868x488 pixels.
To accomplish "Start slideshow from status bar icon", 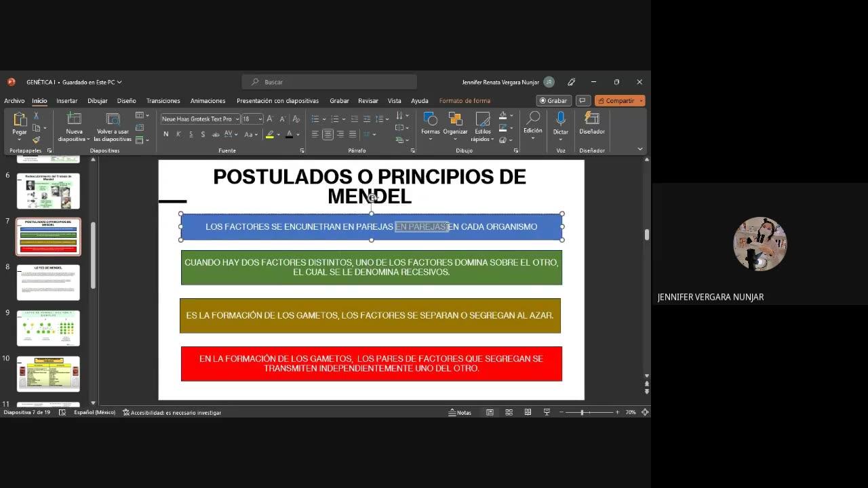I will pyautogui.click(x=547, y=412).
